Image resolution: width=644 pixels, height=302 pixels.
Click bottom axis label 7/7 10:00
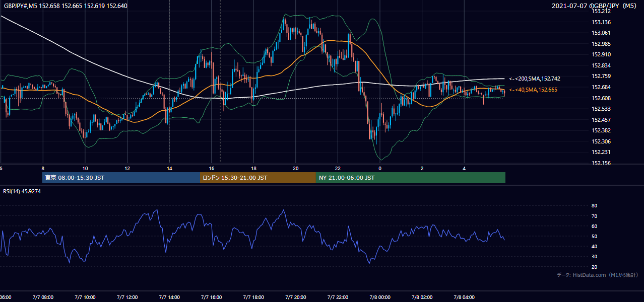(x=85, y=297)
